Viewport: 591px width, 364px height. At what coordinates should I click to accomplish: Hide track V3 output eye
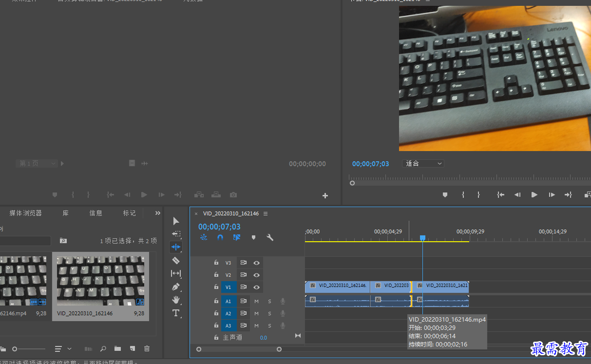pos(256,263)
